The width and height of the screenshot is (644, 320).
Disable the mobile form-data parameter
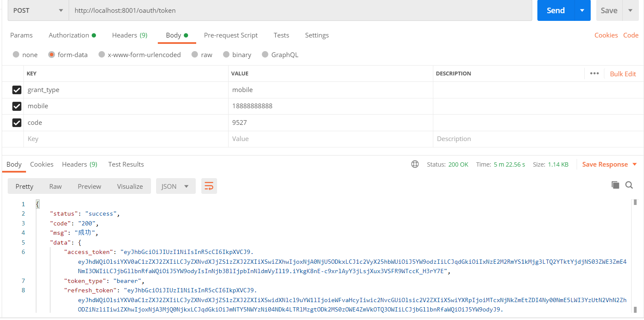click(16, 106)
